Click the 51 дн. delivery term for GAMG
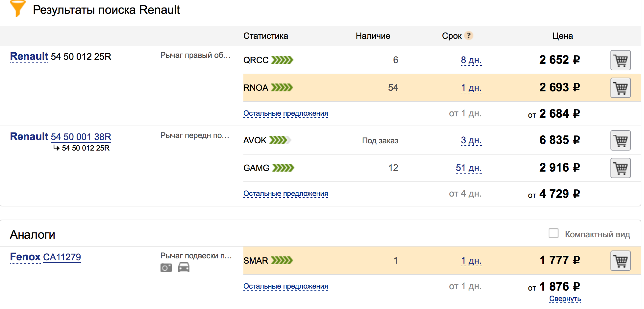This screenshot has width=644, height=309. point(468,168)
